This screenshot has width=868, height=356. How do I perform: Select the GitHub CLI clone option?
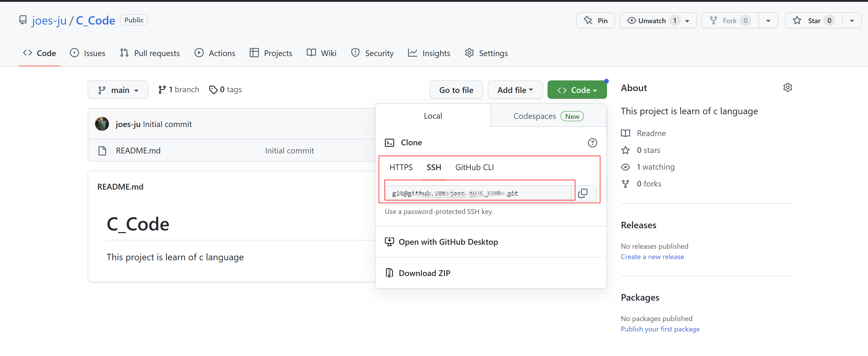[474, 167]
